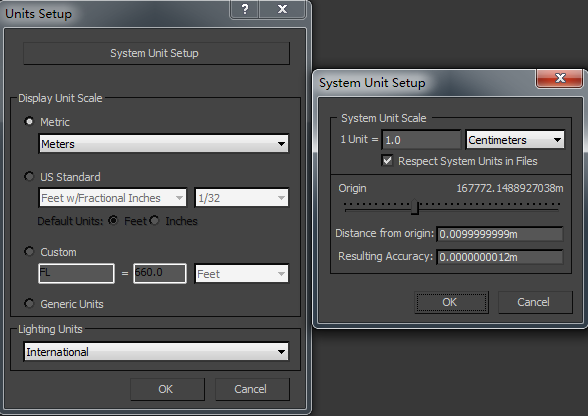Click the Origin slider handle
The width and height of the screenshot is (588, 416).
[x=415, y=207]
